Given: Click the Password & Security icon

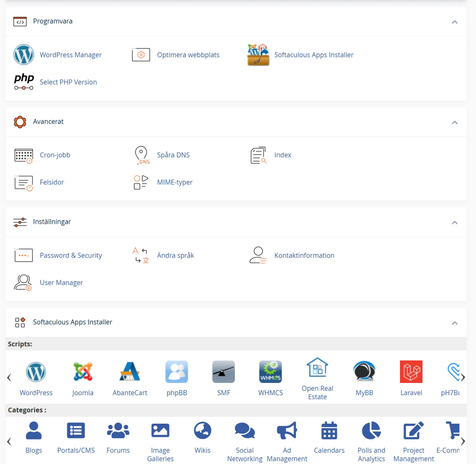Looking at the screenshot, I should (24, 255).
